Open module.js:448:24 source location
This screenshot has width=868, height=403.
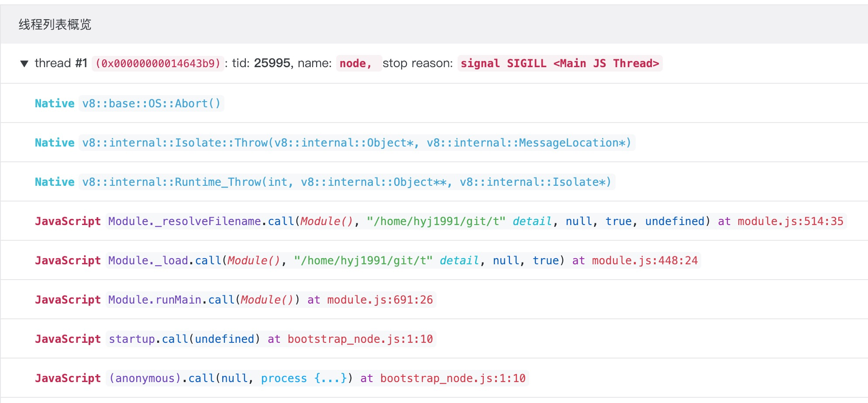pyautogui.click(x=645, y=261)
